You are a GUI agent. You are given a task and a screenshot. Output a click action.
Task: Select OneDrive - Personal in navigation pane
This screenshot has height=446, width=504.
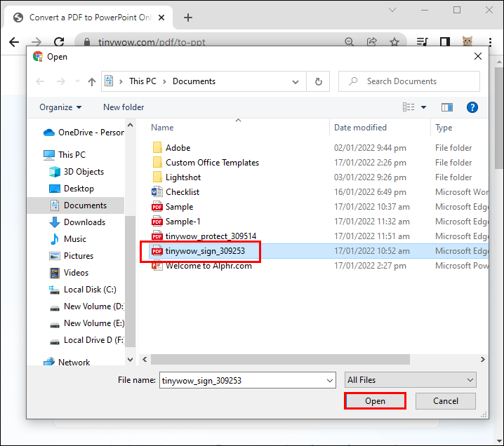(84, 133)
